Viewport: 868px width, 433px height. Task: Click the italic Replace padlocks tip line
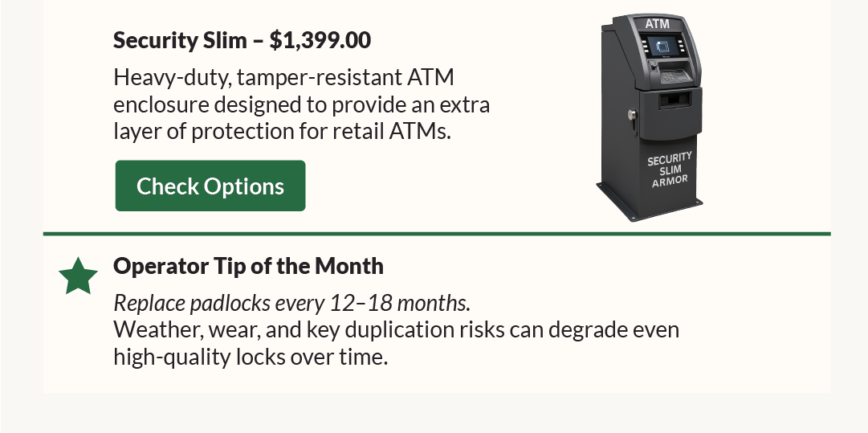[291, 303]
